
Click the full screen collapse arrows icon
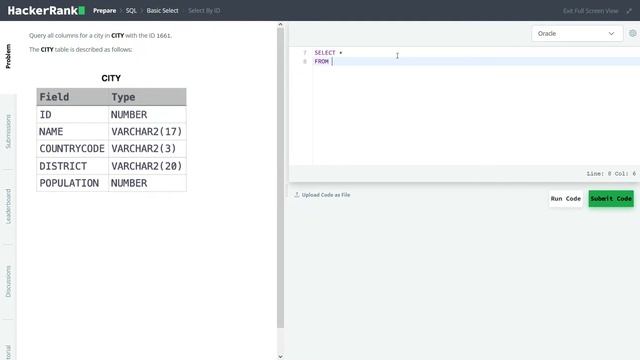pos(629,11)
